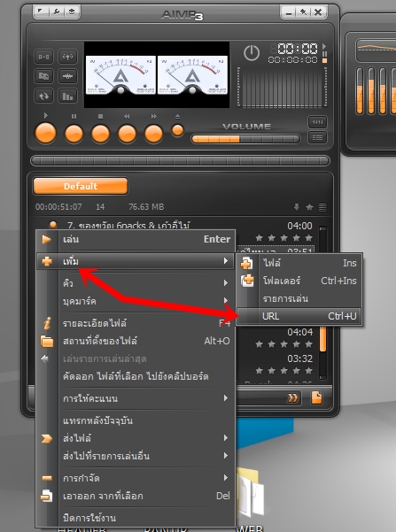Choose สถานที่ตั้งของไฟล์ file location entry
The height and width of the screenshot is (532, 396).
coord(136,341)
